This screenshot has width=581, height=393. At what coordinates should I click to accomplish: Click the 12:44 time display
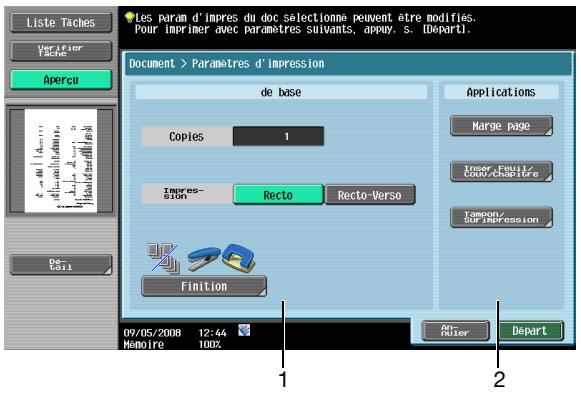pos(212,333)
